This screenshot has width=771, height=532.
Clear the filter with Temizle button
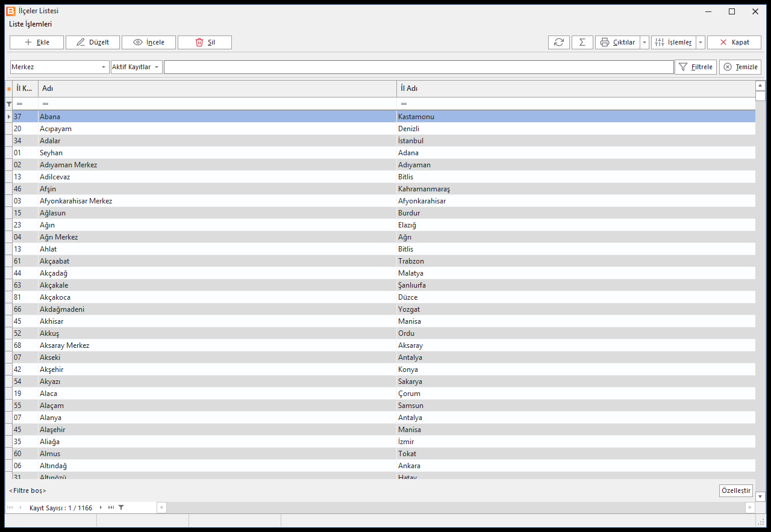[740, 67]
